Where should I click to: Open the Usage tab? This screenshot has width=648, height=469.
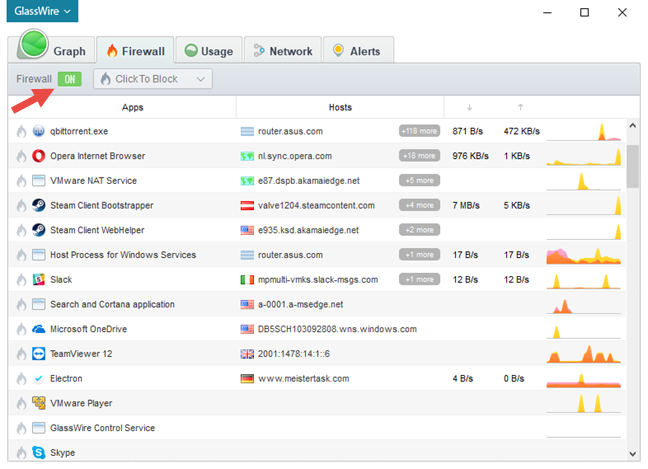click(209, 50)
